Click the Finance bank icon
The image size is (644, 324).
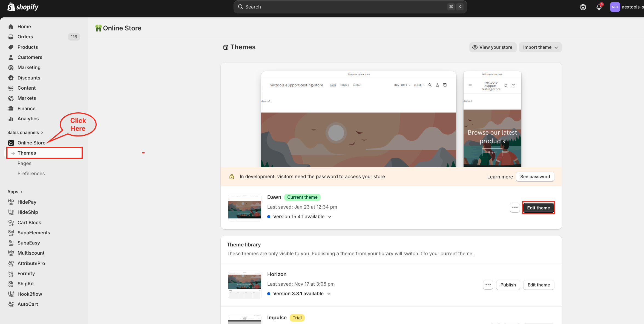point(11,109)
